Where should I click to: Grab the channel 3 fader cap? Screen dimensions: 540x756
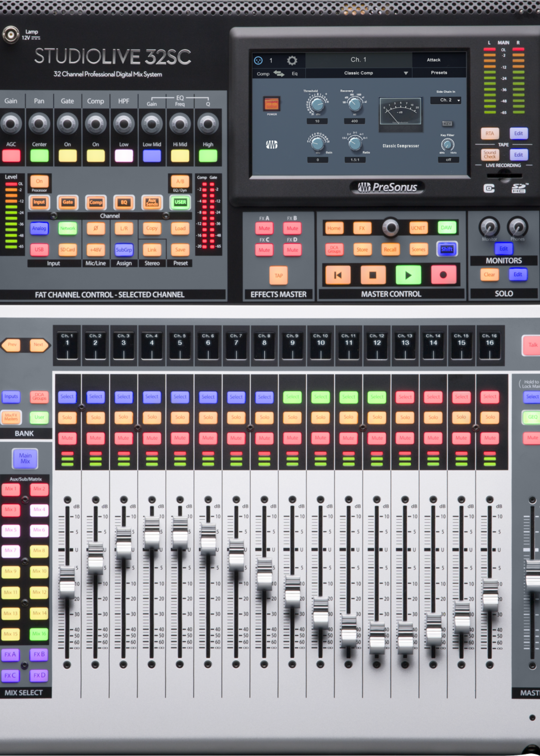124,543
